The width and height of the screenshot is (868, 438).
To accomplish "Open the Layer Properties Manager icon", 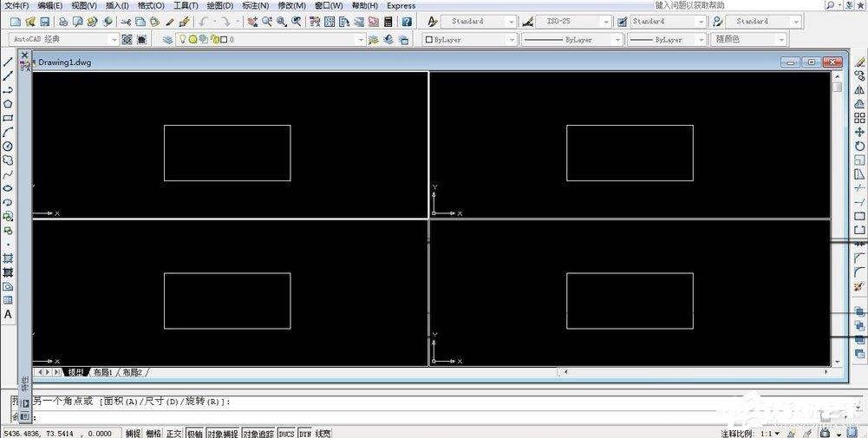I will tap(167, 40).
